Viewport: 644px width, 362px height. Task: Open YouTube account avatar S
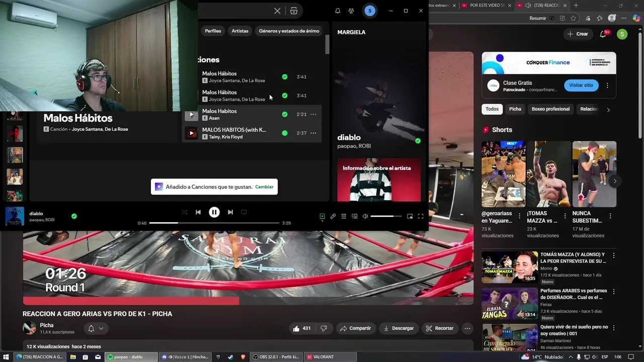click(622, 34)
